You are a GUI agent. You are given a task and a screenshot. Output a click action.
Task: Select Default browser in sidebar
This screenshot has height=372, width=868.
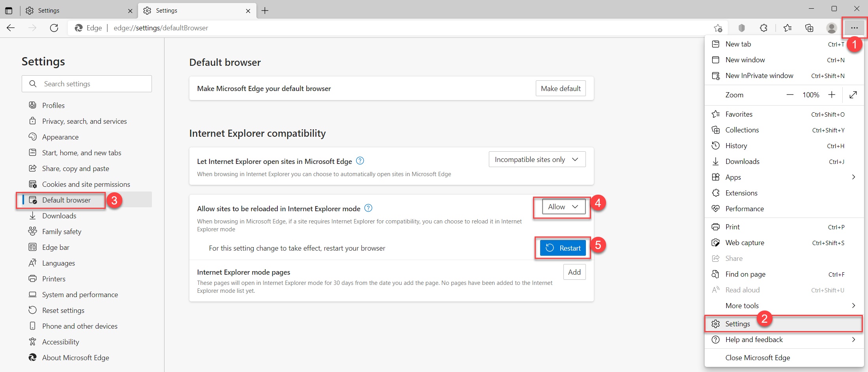click(x=87, y=200)
